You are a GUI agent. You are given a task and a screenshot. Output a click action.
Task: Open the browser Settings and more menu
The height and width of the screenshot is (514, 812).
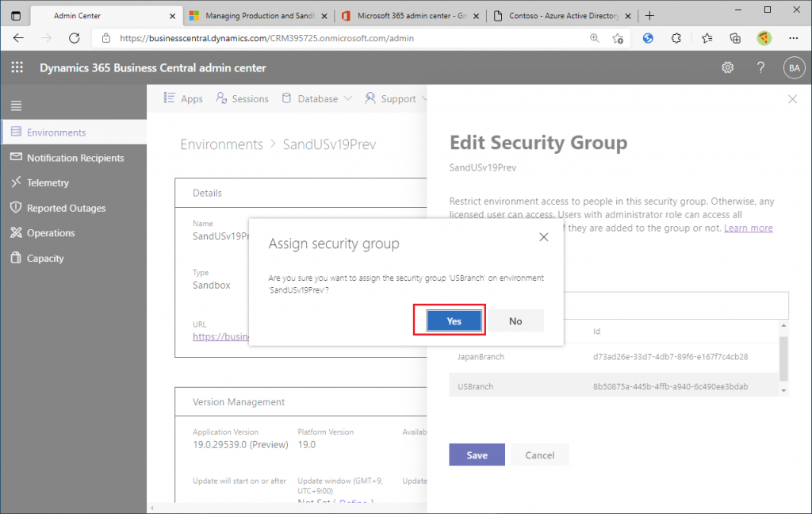(x=793, y=38)
